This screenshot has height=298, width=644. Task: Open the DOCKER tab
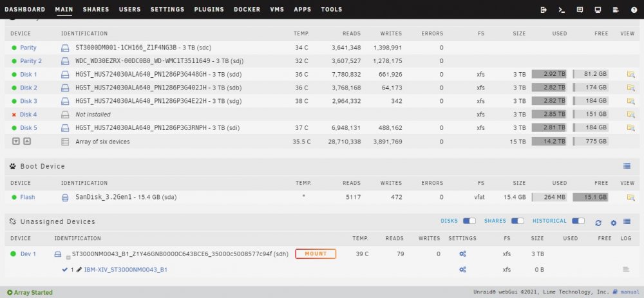[247, 10]
